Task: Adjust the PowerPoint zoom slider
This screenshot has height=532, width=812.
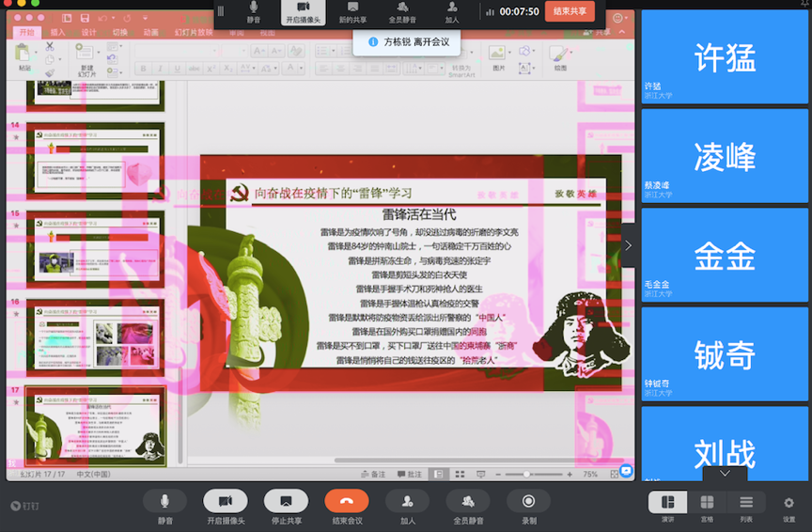Action: [526, 475]
